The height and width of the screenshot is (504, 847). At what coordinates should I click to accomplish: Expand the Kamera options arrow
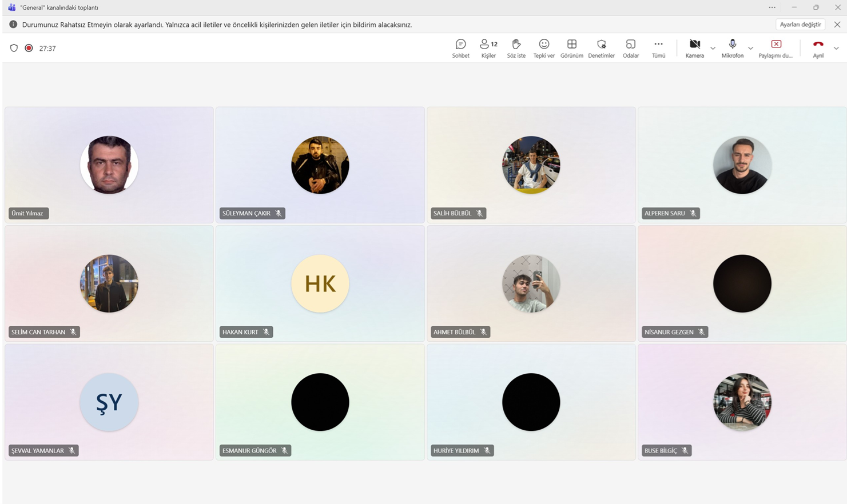[713, 49]
